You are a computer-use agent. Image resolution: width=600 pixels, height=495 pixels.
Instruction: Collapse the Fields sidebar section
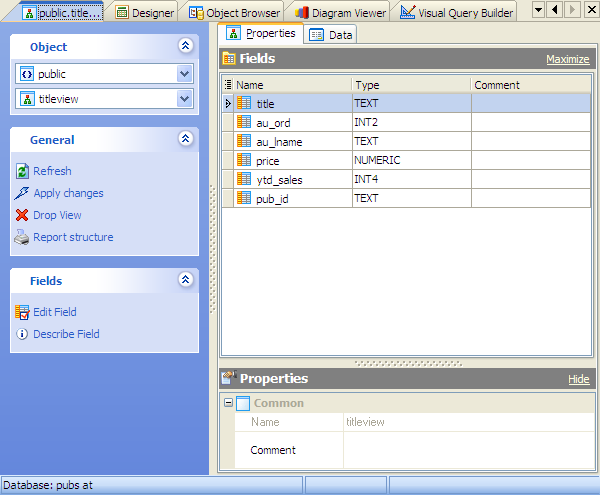click(x=184, y=280)
